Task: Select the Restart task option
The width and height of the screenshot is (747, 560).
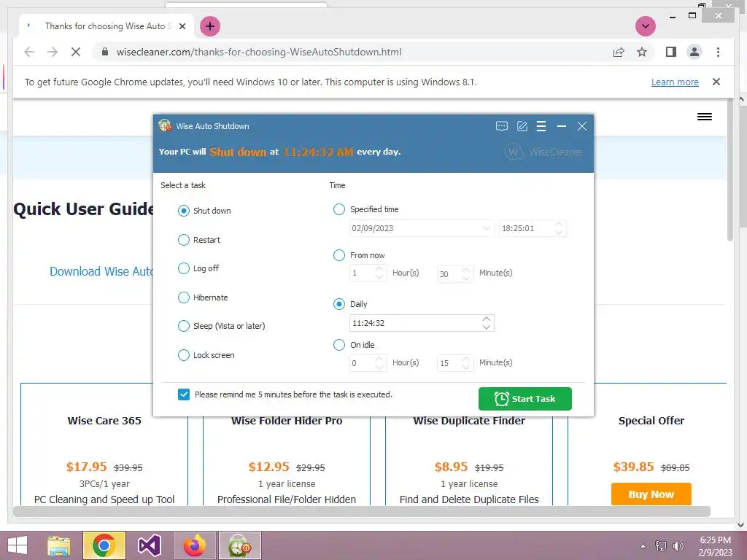Action: pos(184,240)
